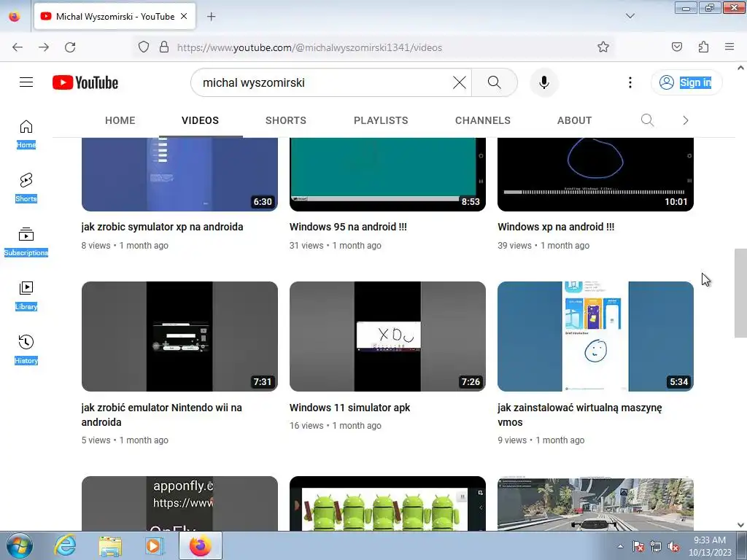The height and width of the screenshot is (560, 747).
Task: Start voice search with microphone
Action: (x=544, y=82)
